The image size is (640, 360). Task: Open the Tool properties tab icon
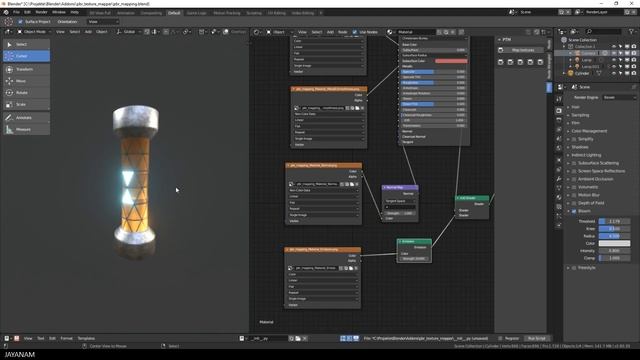tap(559, 99)
